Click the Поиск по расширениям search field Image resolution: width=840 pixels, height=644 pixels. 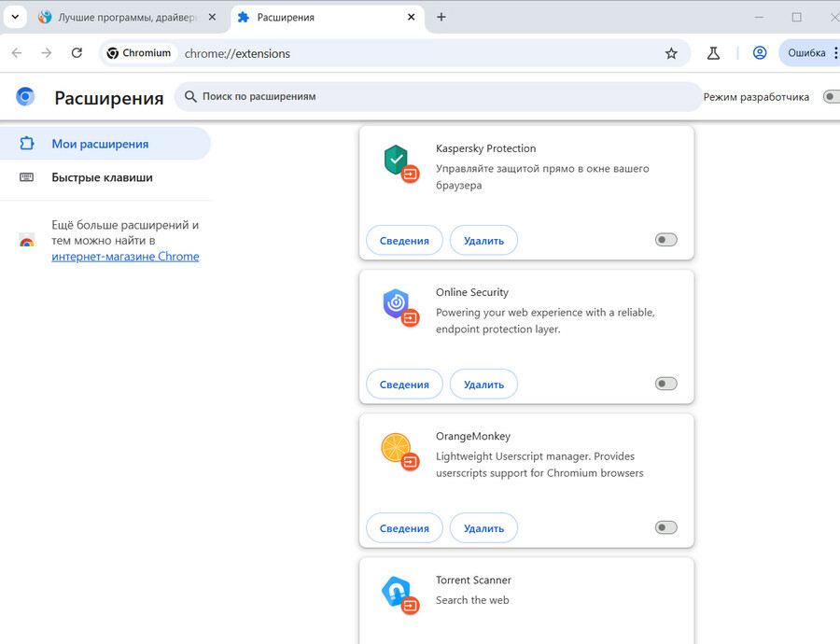click(x=439, y=97)
